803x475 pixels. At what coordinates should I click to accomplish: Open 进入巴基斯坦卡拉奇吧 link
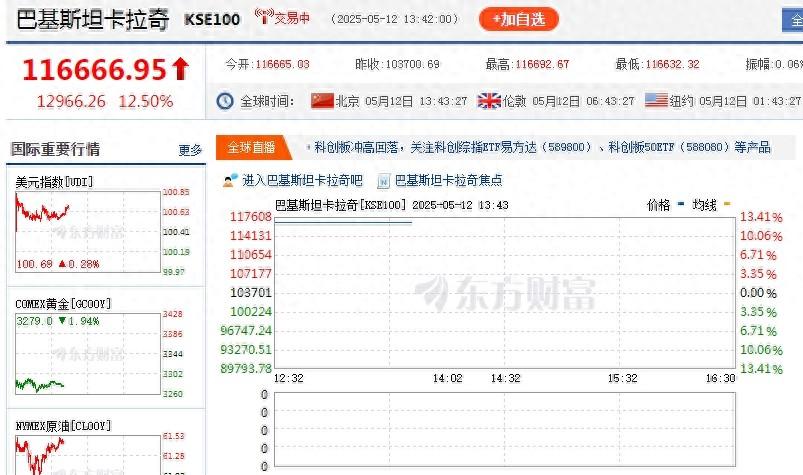tap(302, 180)
